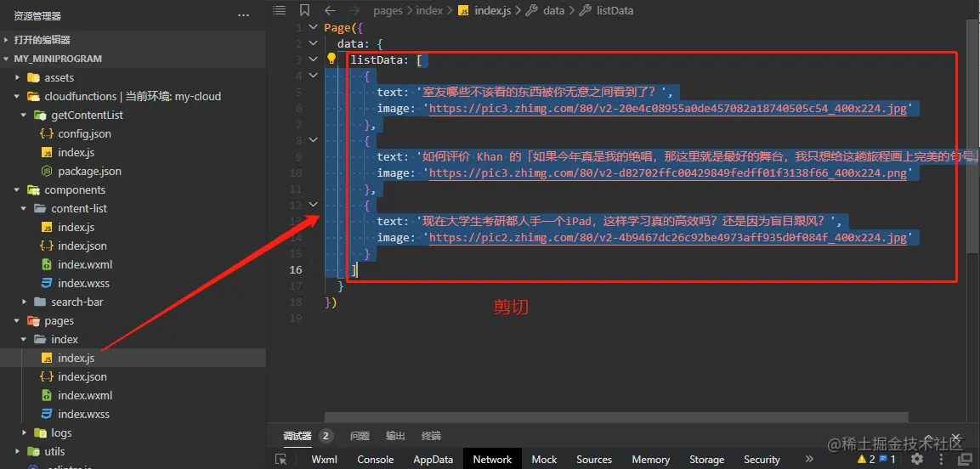Open index.wxml under pages/index
980x469 pixels.
point(85,395)
